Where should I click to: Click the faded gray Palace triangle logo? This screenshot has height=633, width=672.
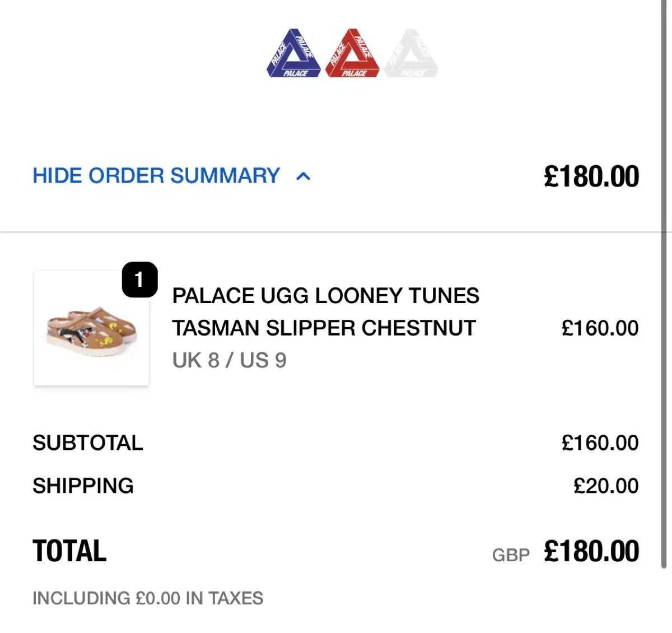411,54
